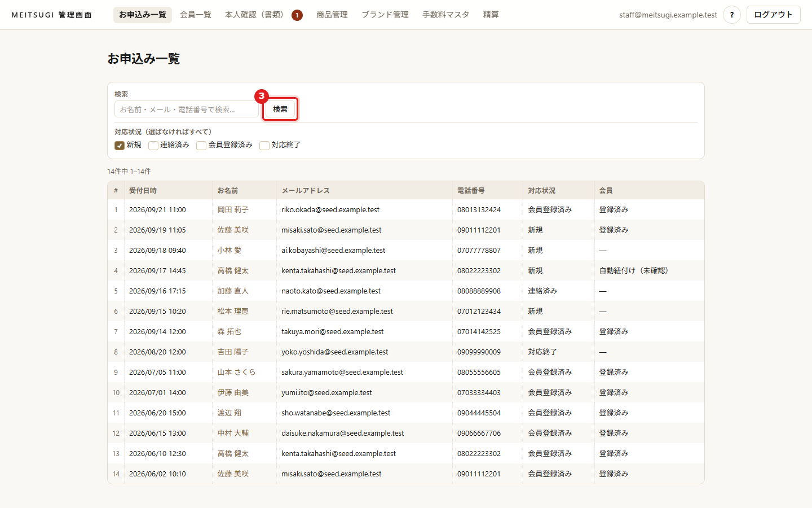Open the row for 岡田 莉子
Image resolution: width=812 pixels, height=508 pixels.
tap(406, 209)
